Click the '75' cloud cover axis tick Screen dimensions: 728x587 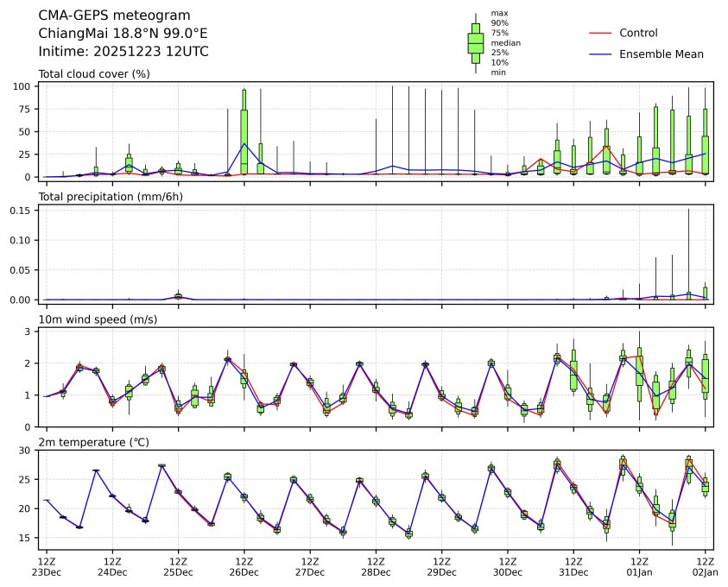pyautogui.click(x=24, y=110)
